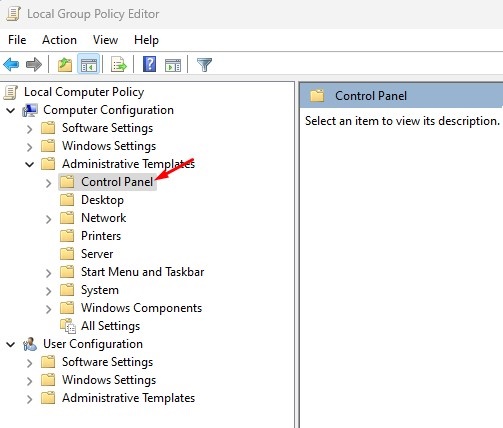This screenshot has width=503, height=428.
Task: Open the View menu
Action: pyautogui.click(x=105, y=40)
